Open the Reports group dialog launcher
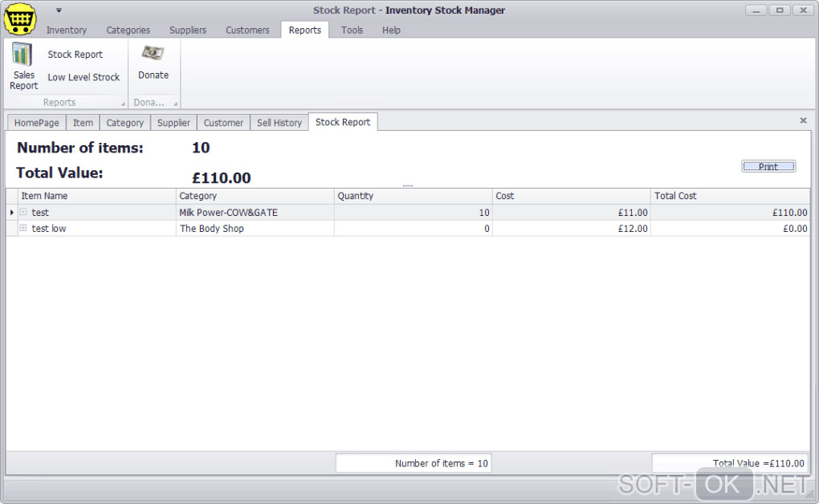Viewport: 819px width, 504px height. tap(123, 104)
